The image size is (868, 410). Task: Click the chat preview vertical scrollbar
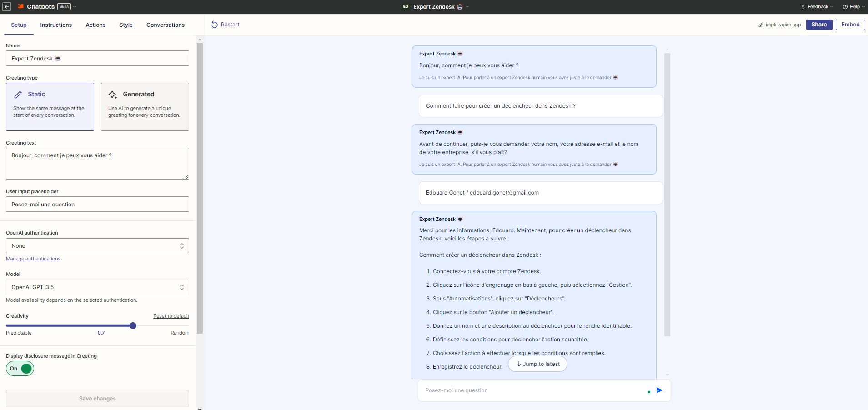pyautogui.click(x=667, y=195)
